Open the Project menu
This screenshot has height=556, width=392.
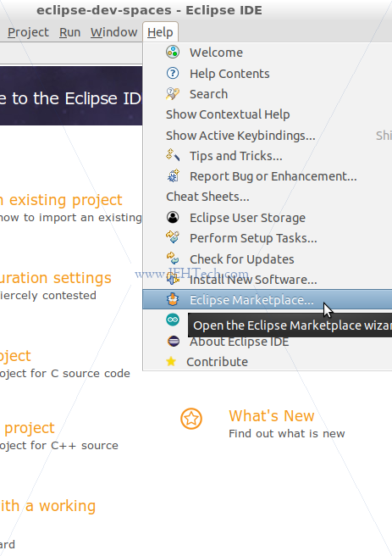coord(28,32)
